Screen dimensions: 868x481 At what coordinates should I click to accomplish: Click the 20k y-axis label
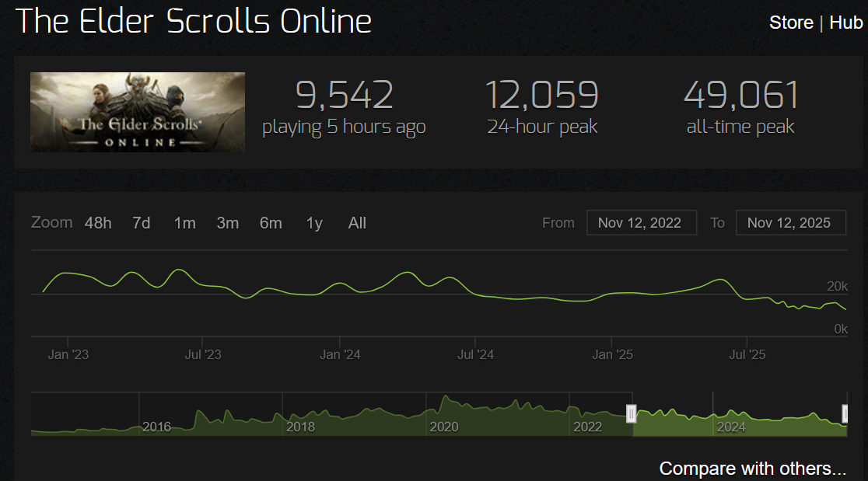click(x=837, y=286)
